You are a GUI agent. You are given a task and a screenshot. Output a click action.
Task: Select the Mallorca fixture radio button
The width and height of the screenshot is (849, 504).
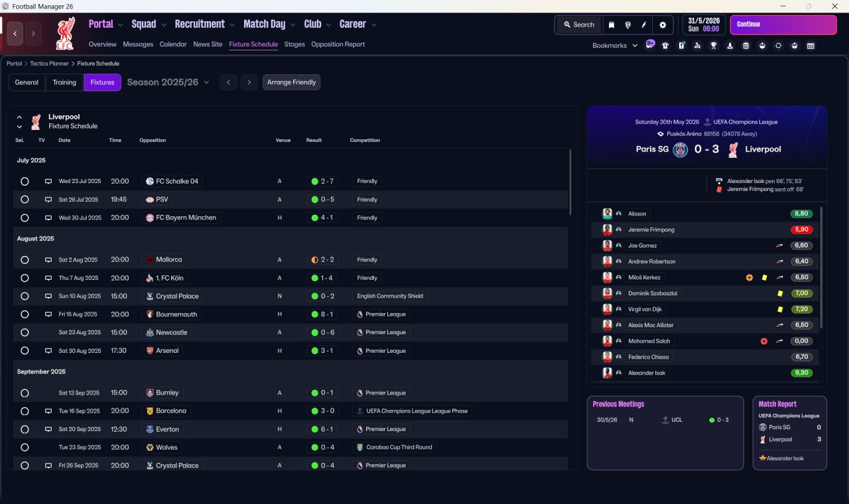click(x=25, y=260)
